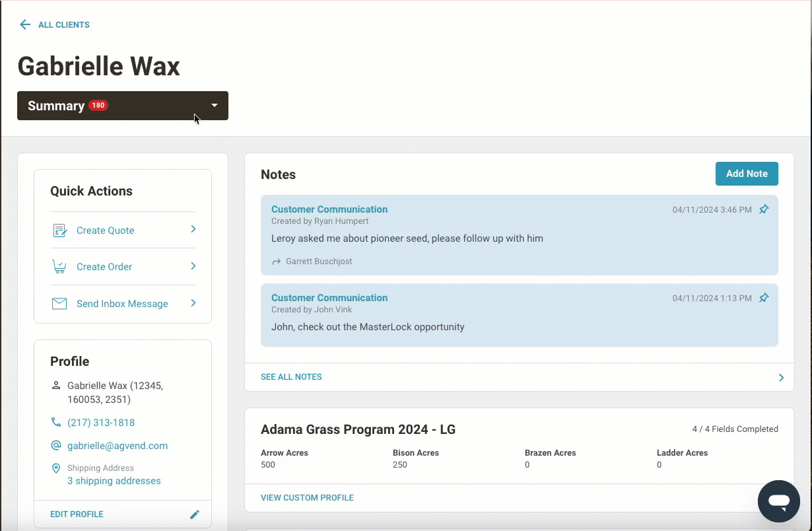812x531 pixels.
Task: Click the MasterLock opportunity note text
Action: pyautogui.click(x=368, y=327)
